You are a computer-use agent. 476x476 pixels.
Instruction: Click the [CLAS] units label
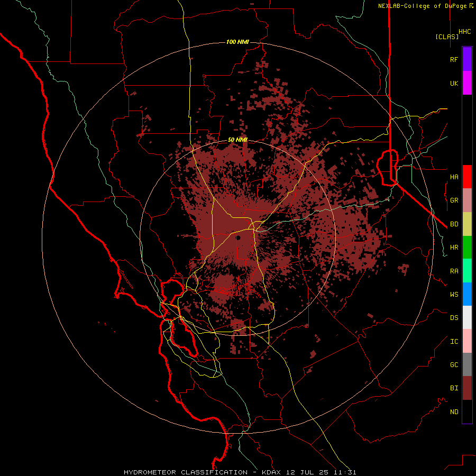(447, 36)
